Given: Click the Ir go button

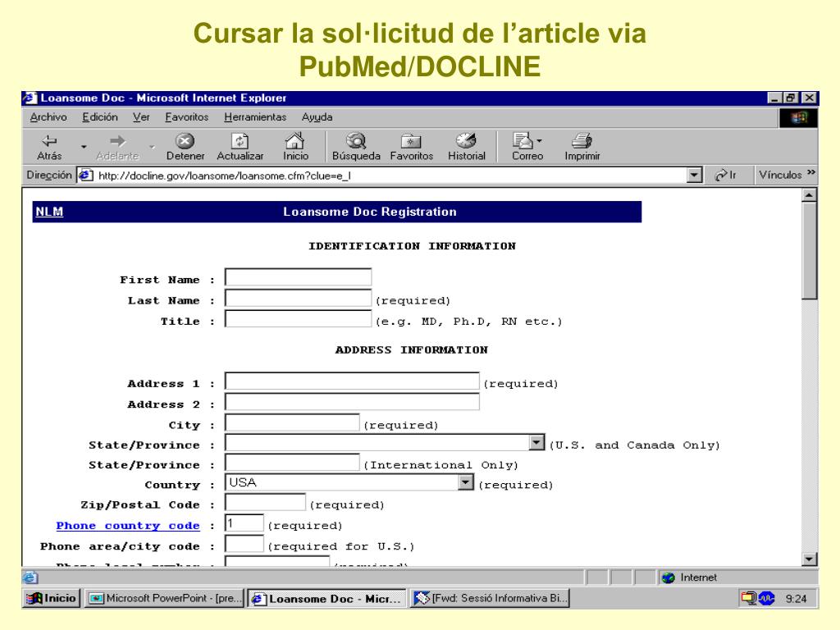Looking at the screenshot, I should [726, 176].
